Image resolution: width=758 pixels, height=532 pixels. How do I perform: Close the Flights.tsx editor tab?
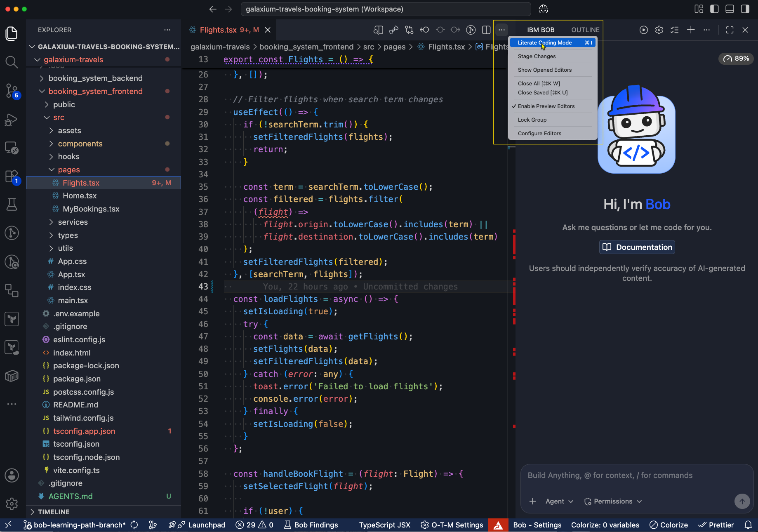pos(268,30)
